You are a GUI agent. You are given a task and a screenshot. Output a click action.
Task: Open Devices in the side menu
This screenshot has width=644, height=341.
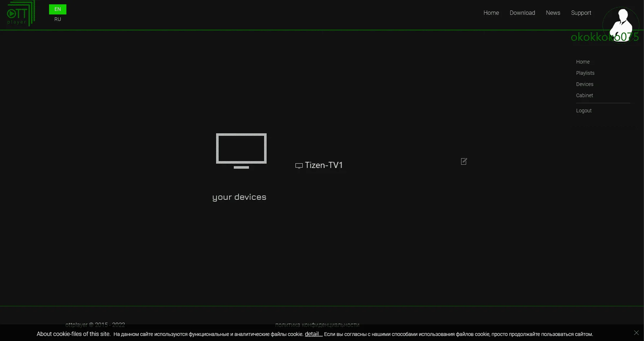click(584, 84)
